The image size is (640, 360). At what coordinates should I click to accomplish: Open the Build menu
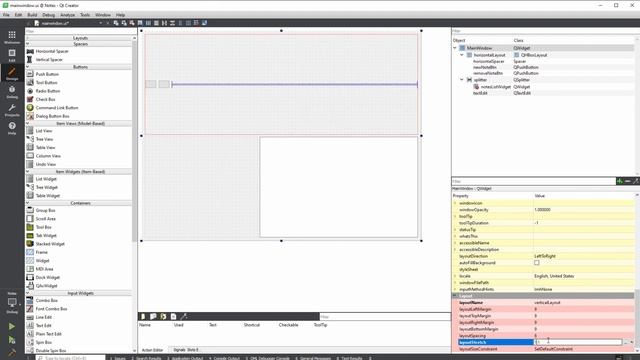(32, 15)
